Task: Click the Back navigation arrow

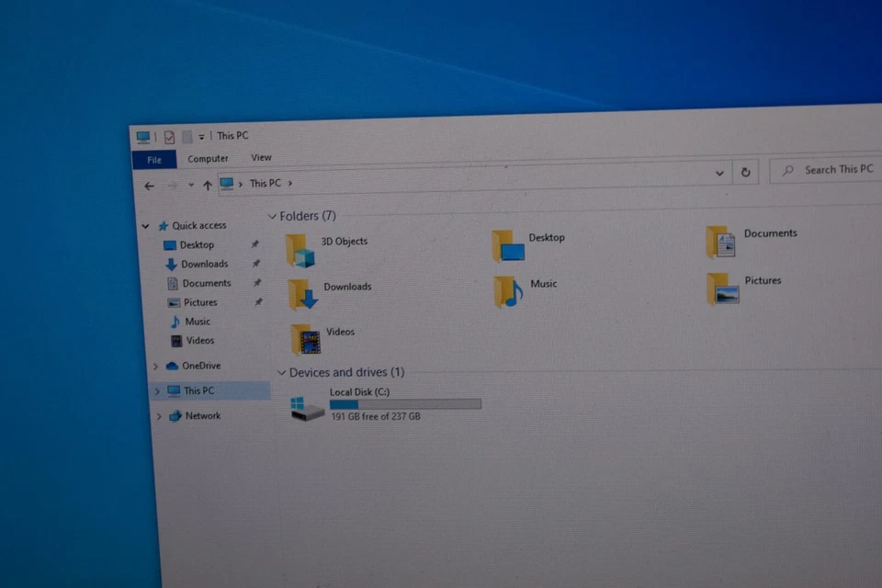Action: point(150,185)
